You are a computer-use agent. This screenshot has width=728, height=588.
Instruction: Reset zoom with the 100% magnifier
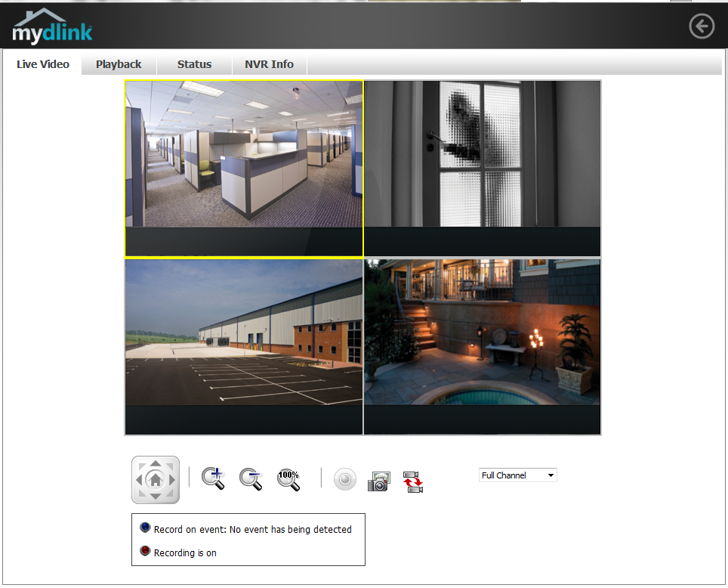point(288,479)
